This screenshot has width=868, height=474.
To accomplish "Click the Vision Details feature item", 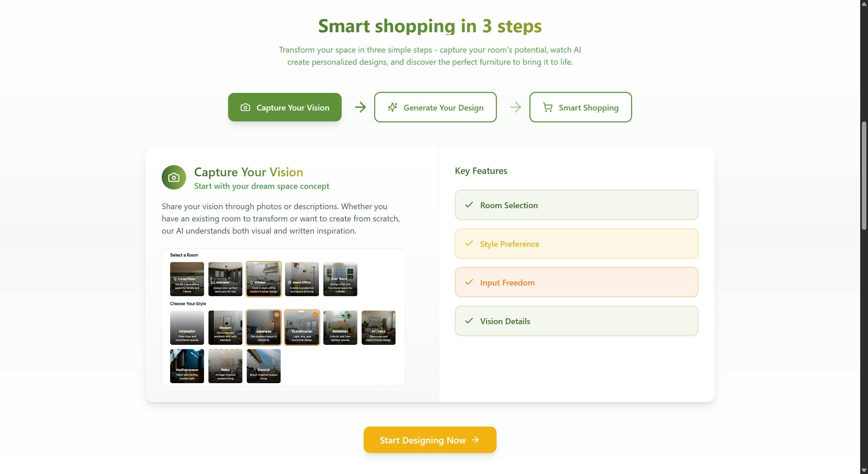I will click(x=576, y=321).
